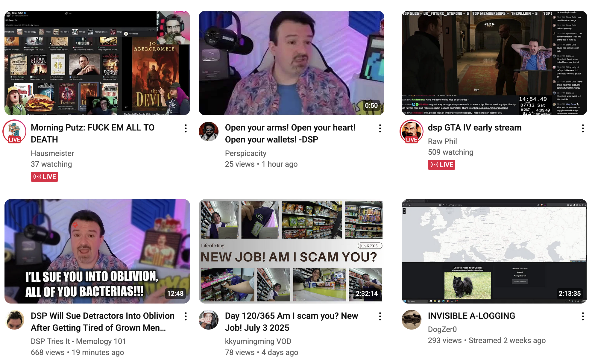Open title Open your arms! Open your heart!
This screenshot has width=595, height=364.
290,134
